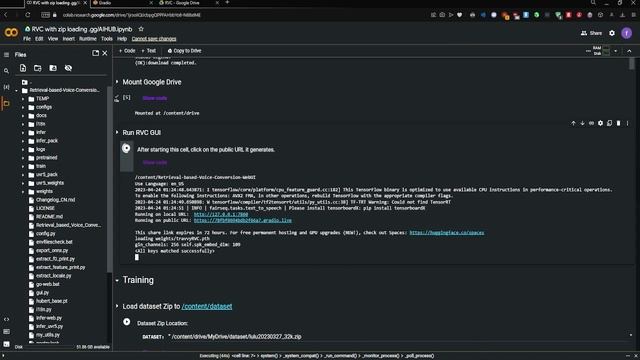Expand the TEMP folder
This screenshot has height=360, width=640.
(x=23, y=99)
